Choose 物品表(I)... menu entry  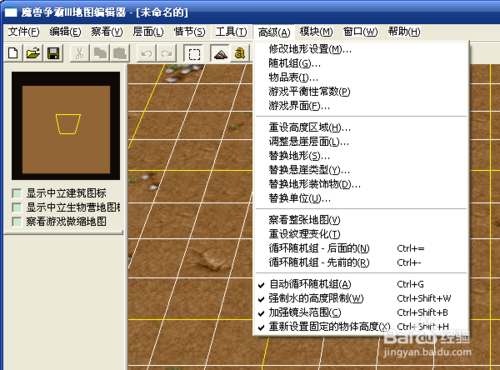click(x=361, y=78)
